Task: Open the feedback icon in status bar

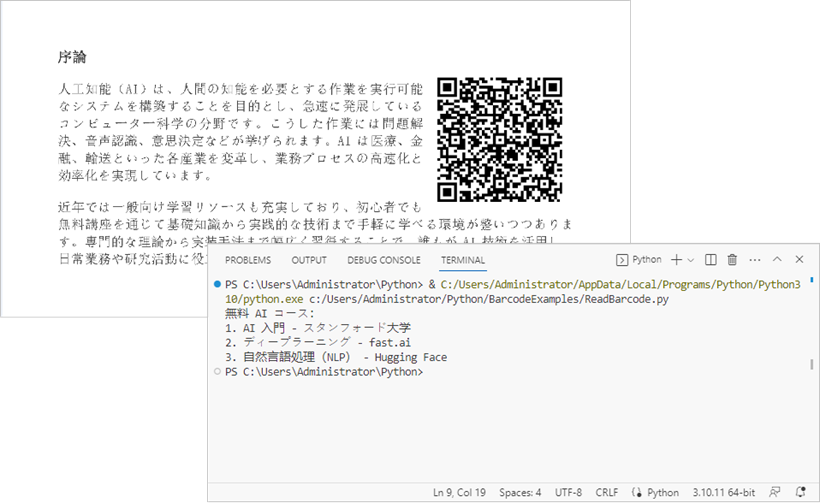Action: (775, 493)
